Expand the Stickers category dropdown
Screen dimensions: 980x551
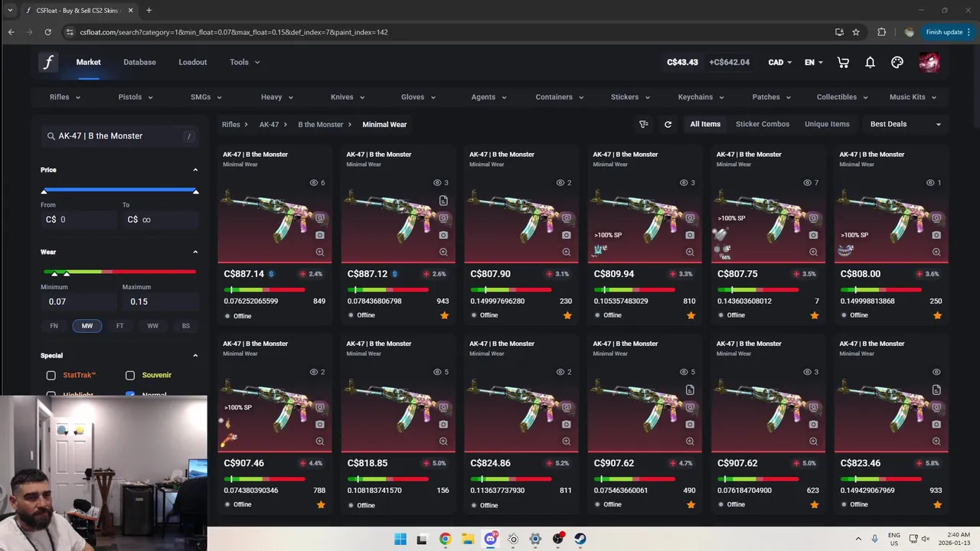(x=630, y=97)
